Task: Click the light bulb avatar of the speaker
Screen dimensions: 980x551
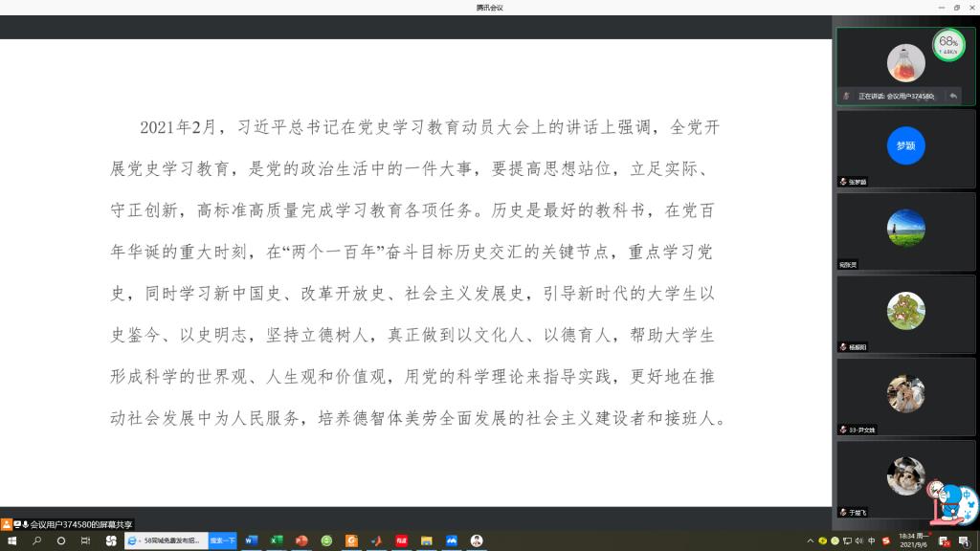Action: click(x=905, y=63)
